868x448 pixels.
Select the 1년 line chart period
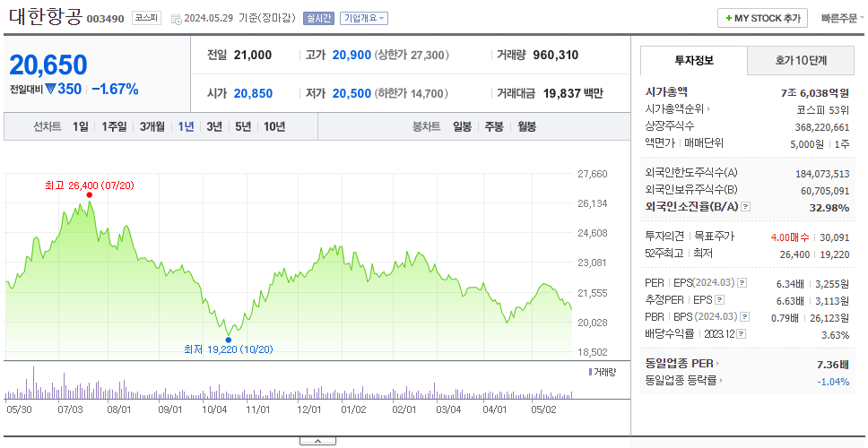coord(186,126)
